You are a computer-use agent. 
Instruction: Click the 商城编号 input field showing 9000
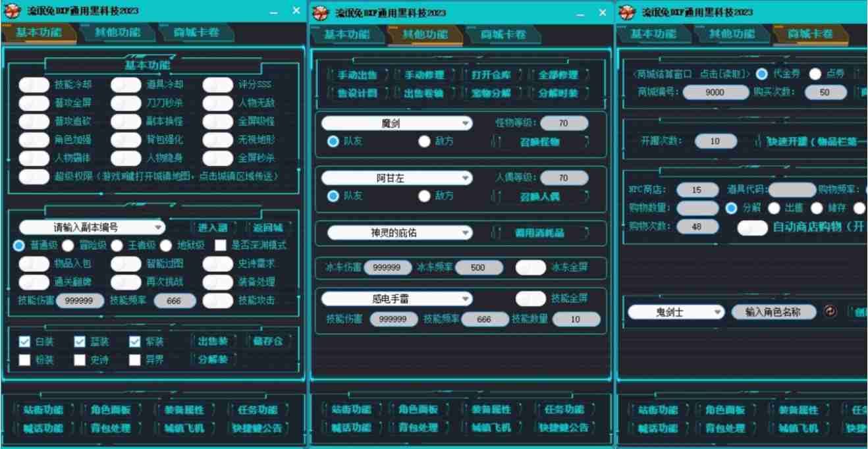[715, 93]
